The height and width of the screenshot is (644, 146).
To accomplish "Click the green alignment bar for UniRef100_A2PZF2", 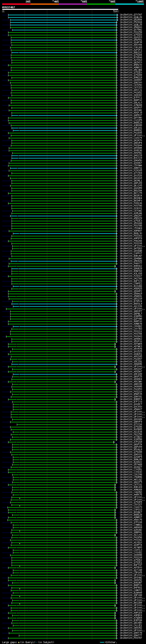I will 64,50.
